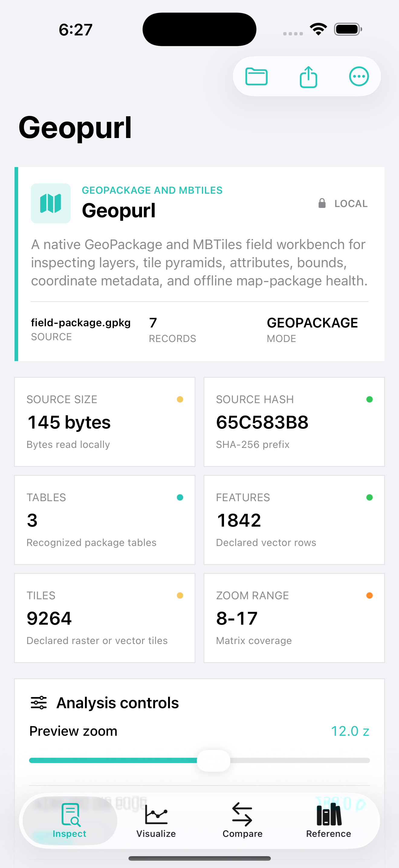This screenshot has width=399, height=868.
Task: Tap the yellow status dot on Source Size
Action: pos(180,399)
